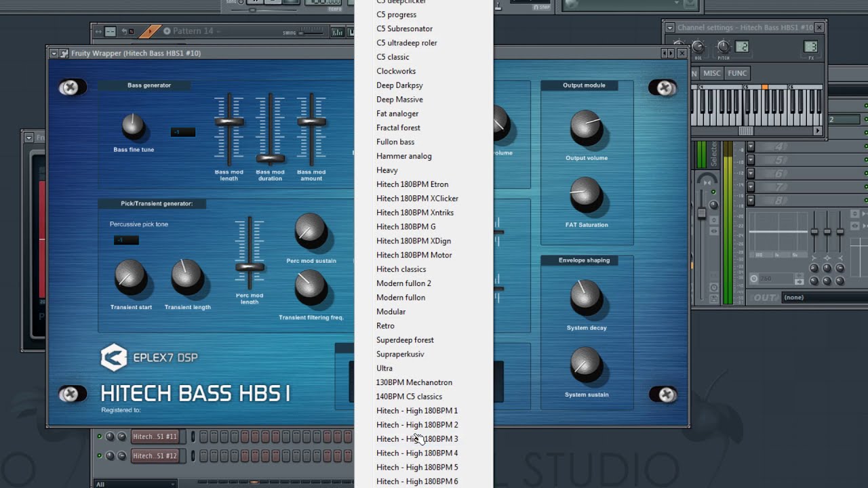This screenshot has height=488, width=868.
Task: Switch to FUNC tab in Channel settings
Action: pos(737,73)
